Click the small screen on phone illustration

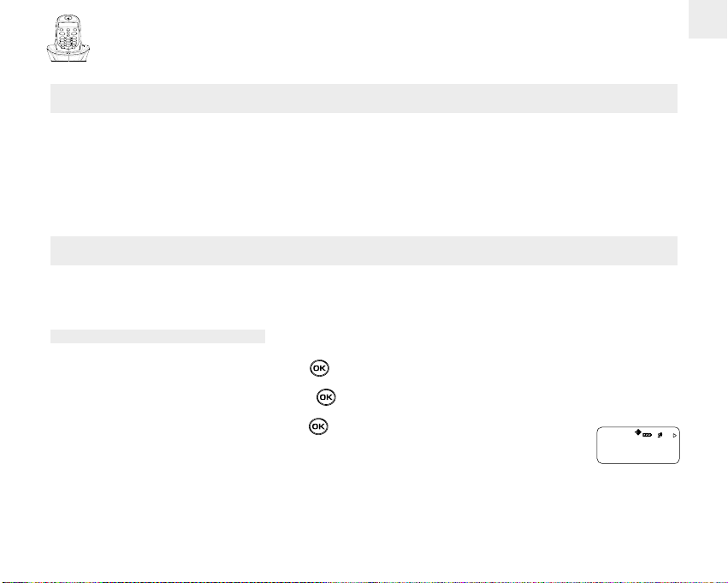(x=68, y=25)
